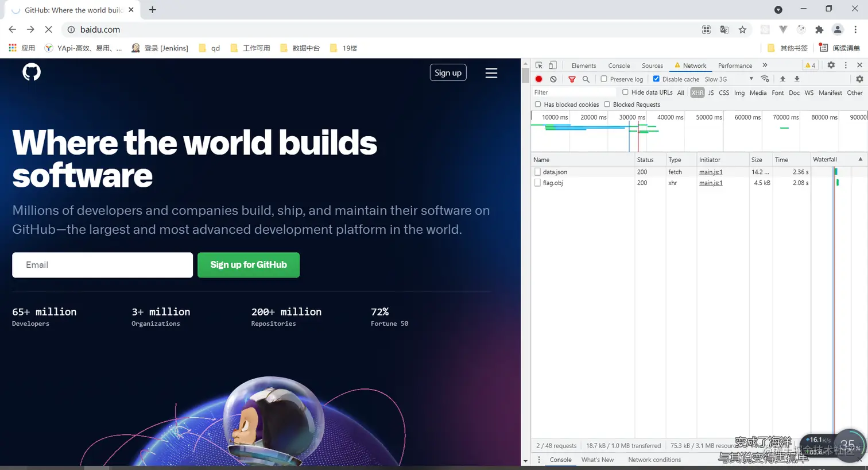
Task: Sort by clicking the Waterfall column arrow
Action: [860, 159]
